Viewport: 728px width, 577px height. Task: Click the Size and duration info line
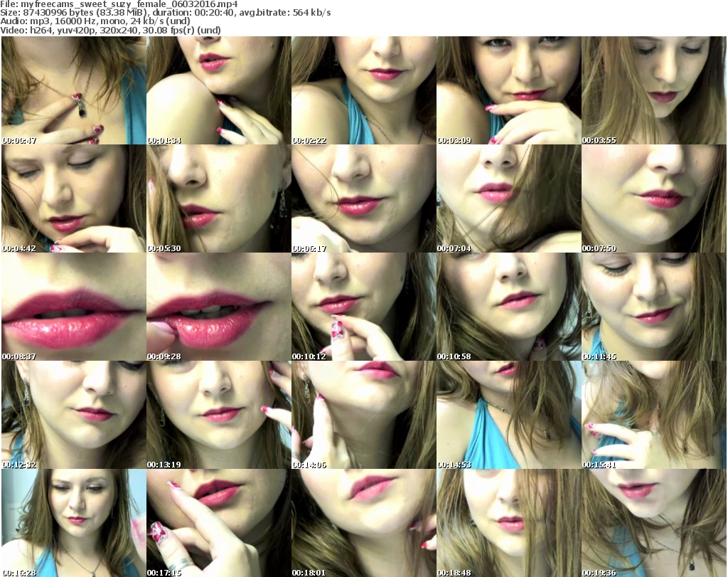click(165, 13)
